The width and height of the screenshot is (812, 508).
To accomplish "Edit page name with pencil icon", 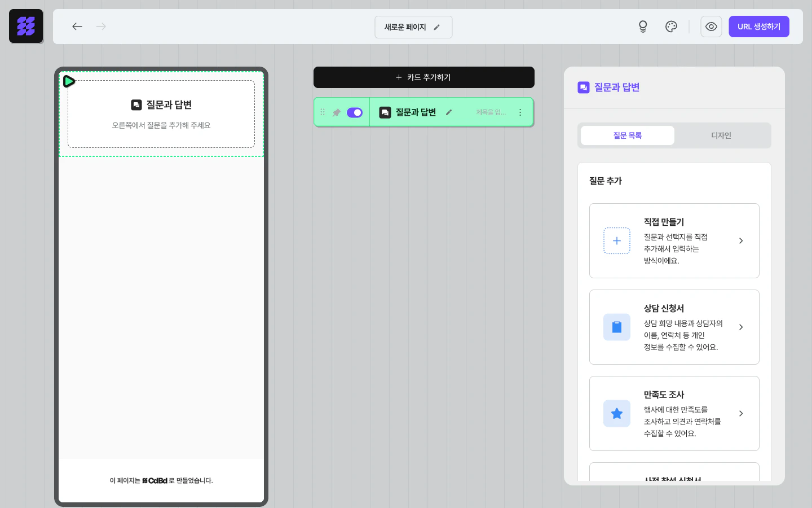I will point(436,27).
